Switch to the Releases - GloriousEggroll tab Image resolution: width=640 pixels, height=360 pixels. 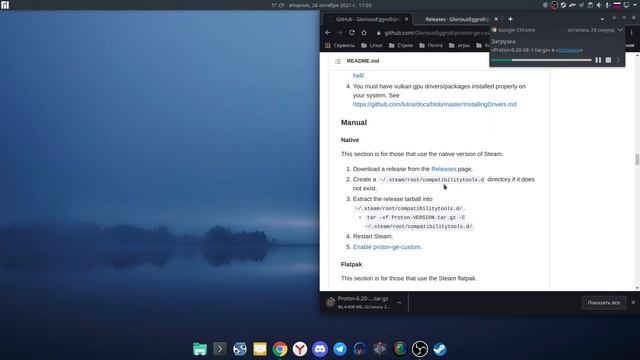[457, 19]
